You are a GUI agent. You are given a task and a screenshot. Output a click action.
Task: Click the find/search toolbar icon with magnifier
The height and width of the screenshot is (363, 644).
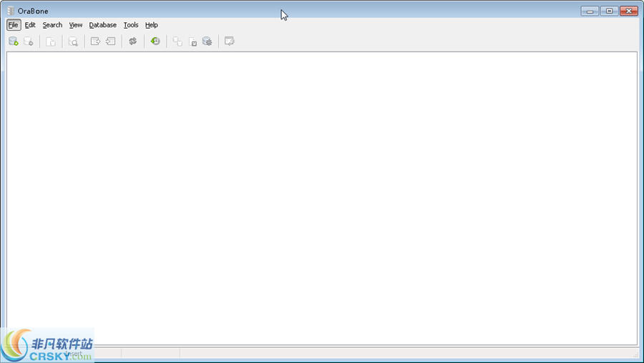pyautogui.click(x=73, y=41)
